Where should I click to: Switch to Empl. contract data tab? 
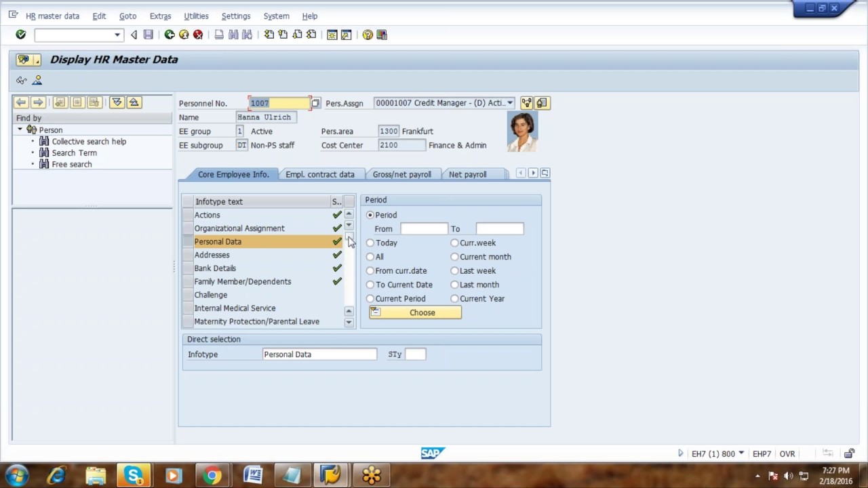320,174
